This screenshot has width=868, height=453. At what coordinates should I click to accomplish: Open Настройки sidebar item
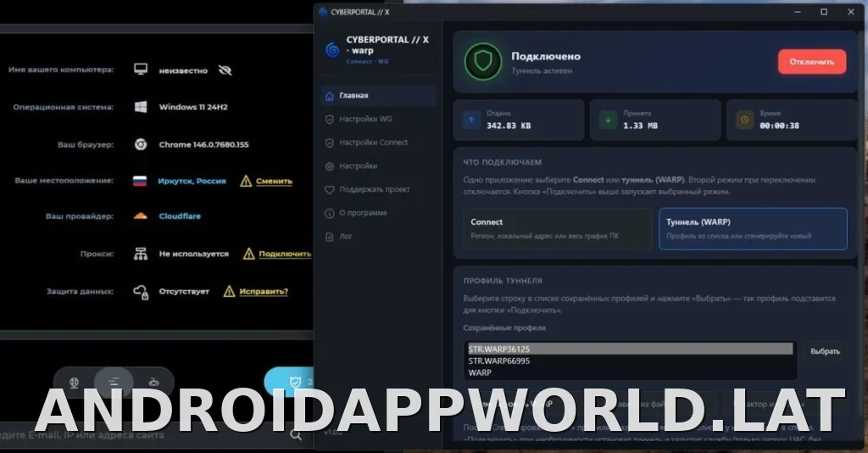click(x=378, y=165)
